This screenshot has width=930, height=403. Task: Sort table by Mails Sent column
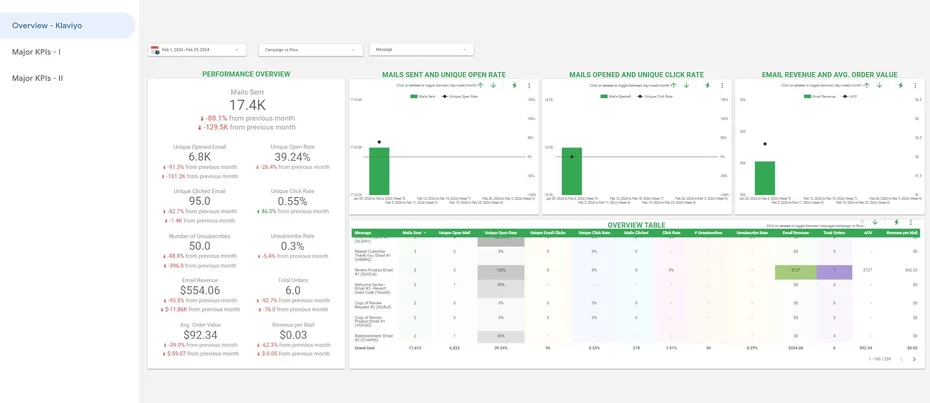pos(413,233)
